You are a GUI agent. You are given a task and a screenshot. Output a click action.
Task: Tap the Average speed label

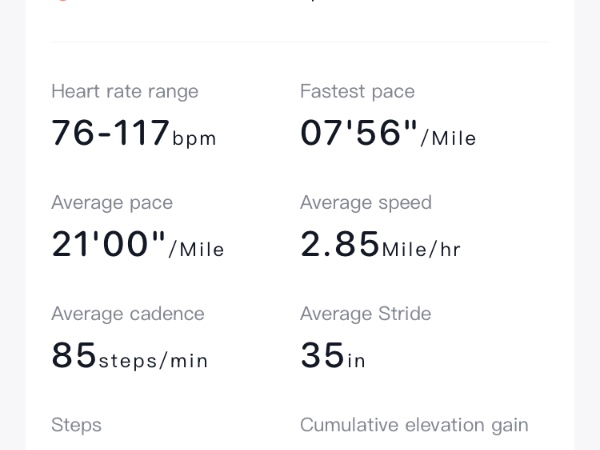pyautogui.click(x=366, y=203)
